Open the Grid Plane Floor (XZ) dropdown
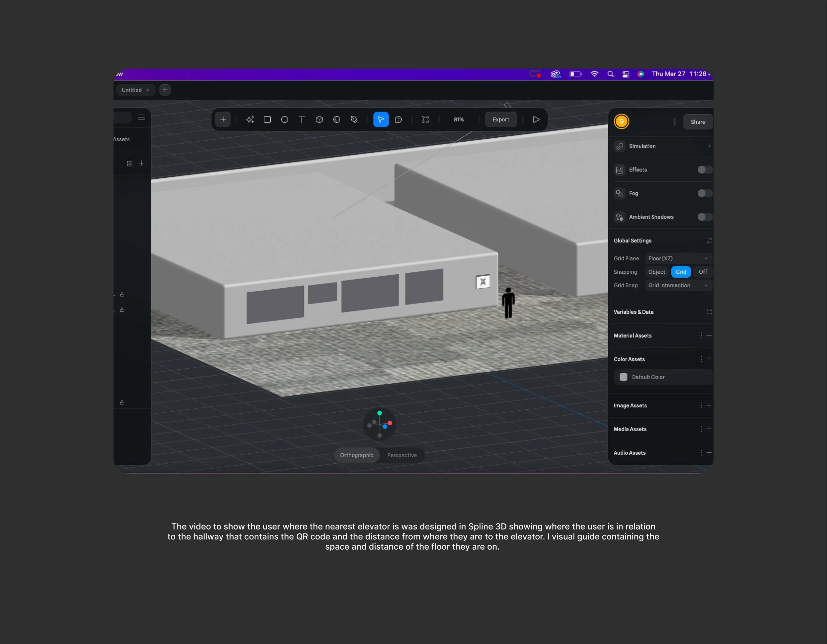This screenshot has width=827, height=644. (677, 258)
